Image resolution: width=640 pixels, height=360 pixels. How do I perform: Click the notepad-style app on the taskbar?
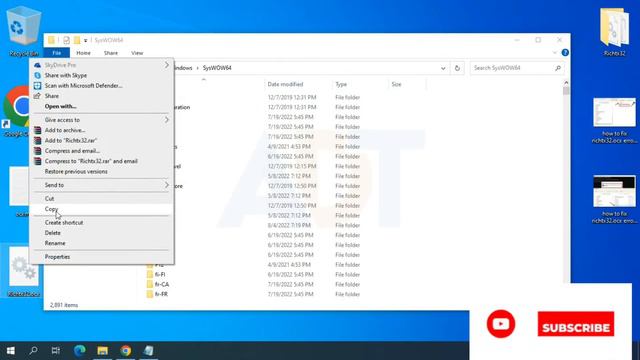coord(149,351)
